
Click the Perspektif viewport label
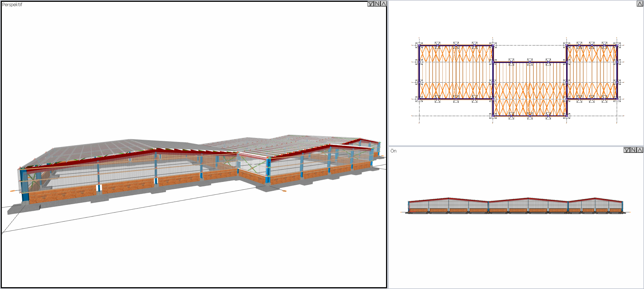(x=12, y=5)
